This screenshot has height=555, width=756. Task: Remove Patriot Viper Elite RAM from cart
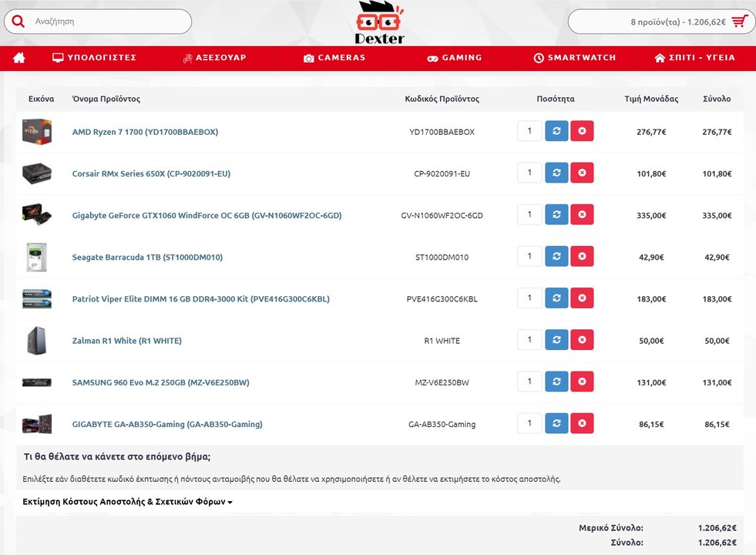click(x=582, y=298)
